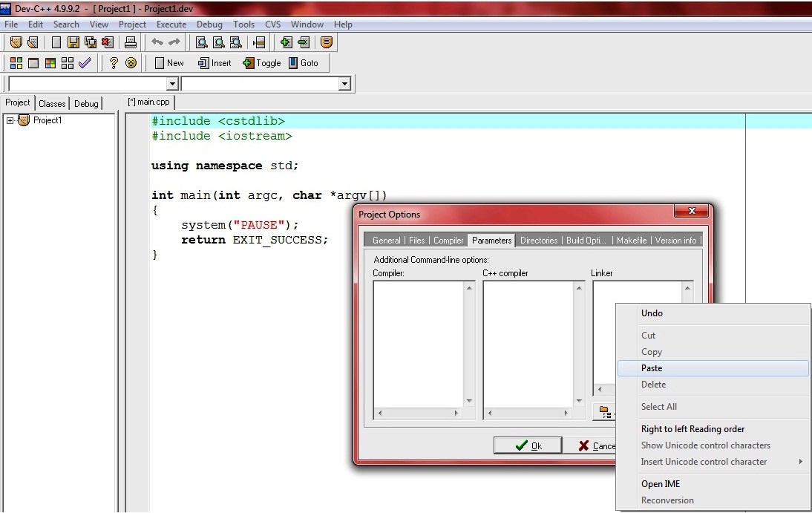
Task: Open the second class browser combo box arrow
Action: point(344,84)
